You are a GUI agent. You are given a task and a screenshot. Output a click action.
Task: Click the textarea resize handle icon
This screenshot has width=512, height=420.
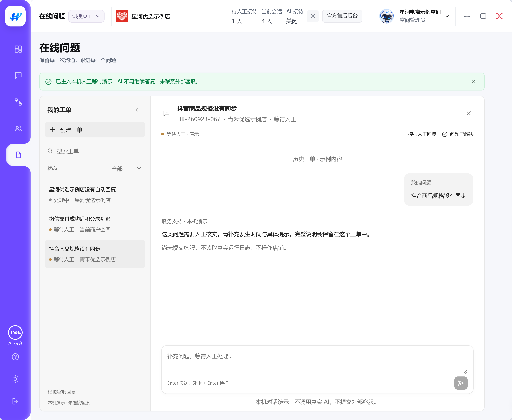click(x=465, y=372)
